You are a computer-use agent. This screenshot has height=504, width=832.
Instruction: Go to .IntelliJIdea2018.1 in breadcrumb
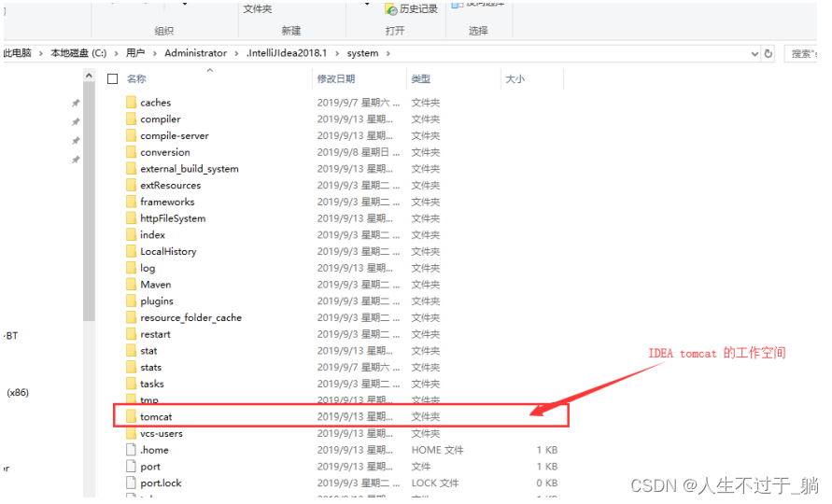click(287, 53)
